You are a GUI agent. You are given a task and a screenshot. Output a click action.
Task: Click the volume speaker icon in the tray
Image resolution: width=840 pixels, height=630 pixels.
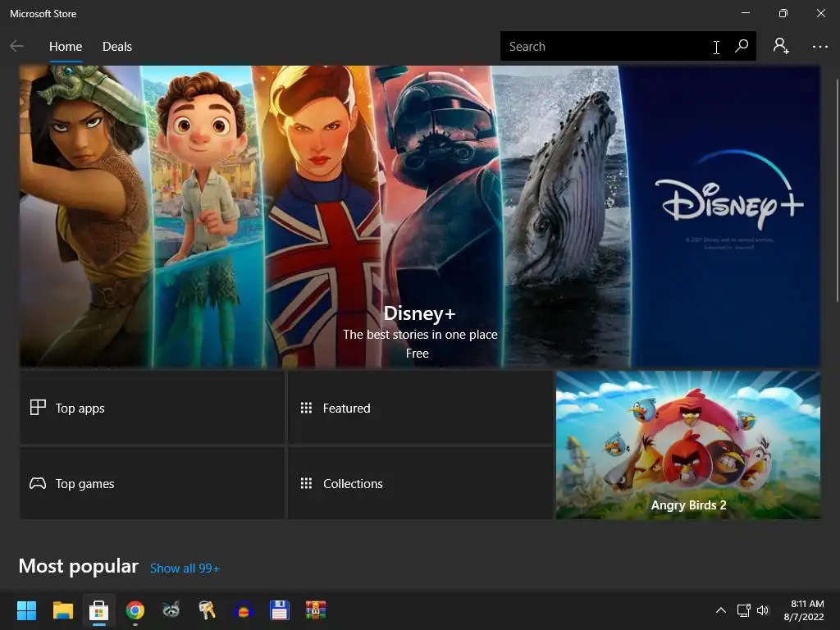click(763, 610)
